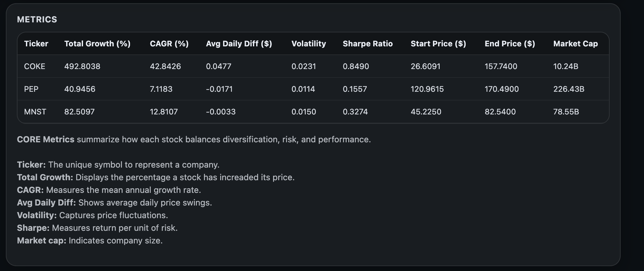Viewport: 644px width, 271px height.
Task: Click the Volatility column header
Action: (x=308, y=44)
